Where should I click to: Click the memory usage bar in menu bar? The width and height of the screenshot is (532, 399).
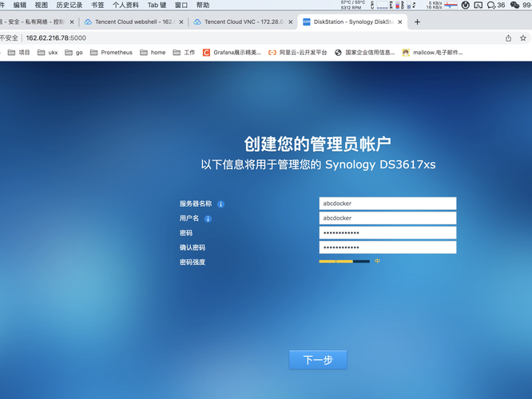coord(397,5)
